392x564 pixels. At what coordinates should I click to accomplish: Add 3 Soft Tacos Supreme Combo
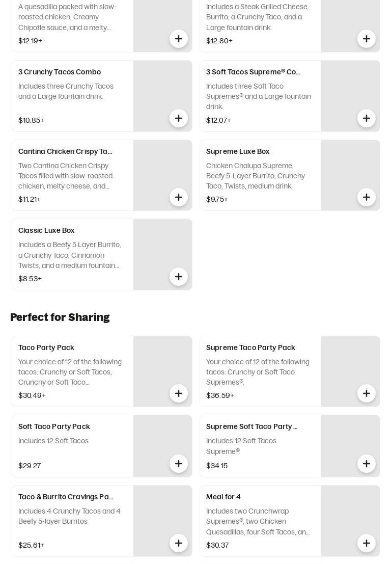click(x=367, y=118)
